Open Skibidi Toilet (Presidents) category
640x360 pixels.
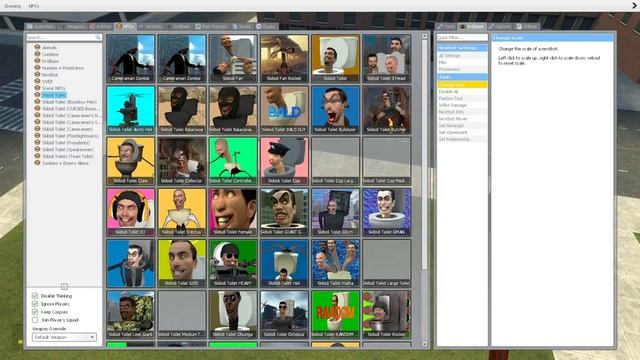pyautogui.click(x=66, y=142)
